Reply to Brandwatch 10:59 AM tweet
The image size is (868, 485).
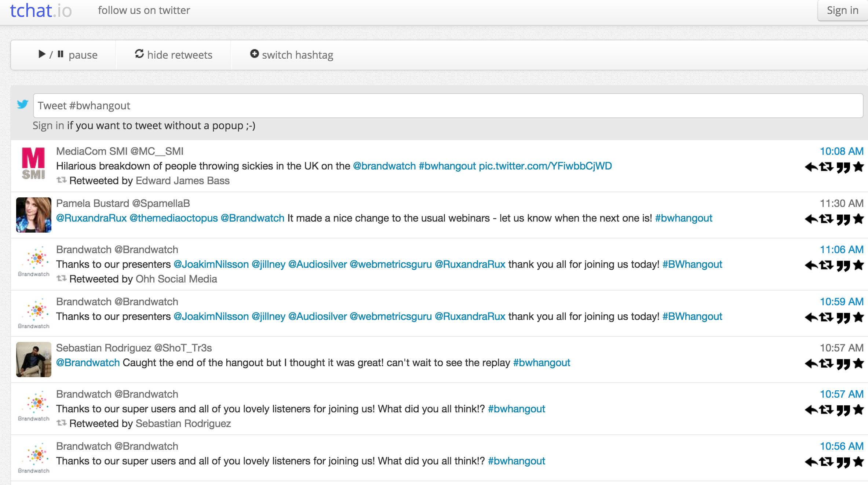point(811,318)
